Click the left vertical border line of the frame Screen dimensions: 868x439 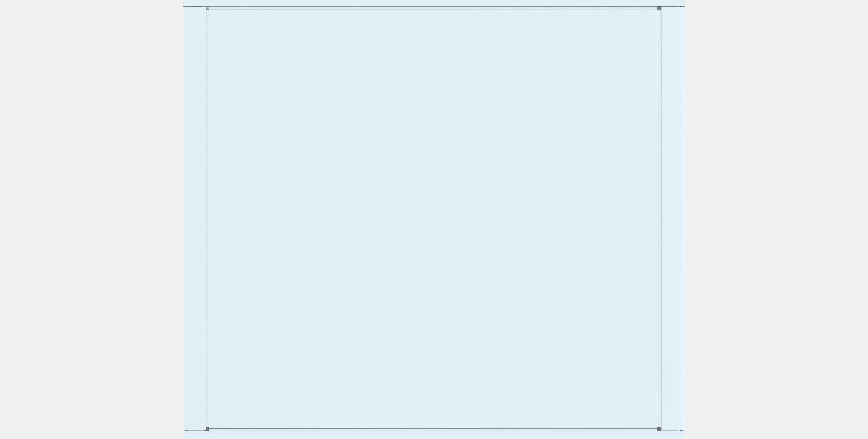pos(206,219)
